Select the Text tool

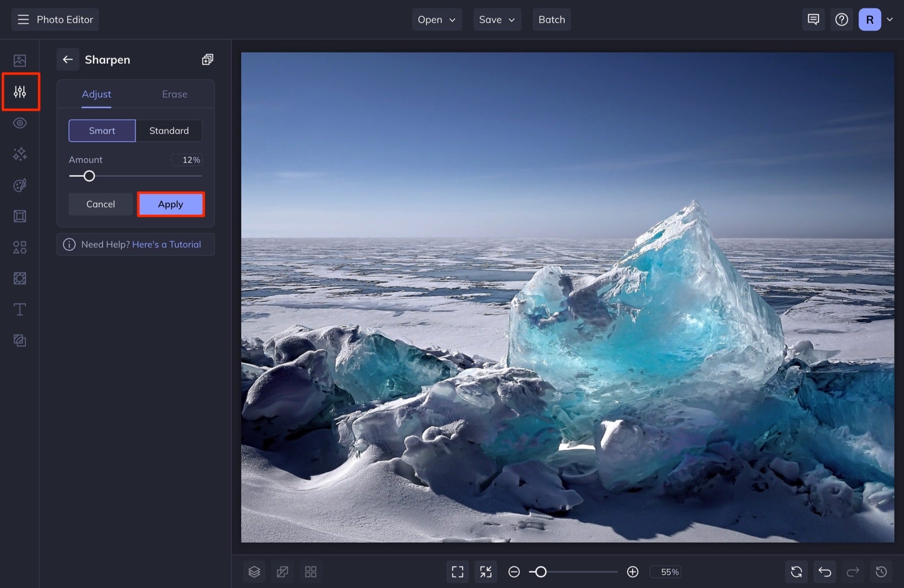pyautogui.click(x=20, y=309)
